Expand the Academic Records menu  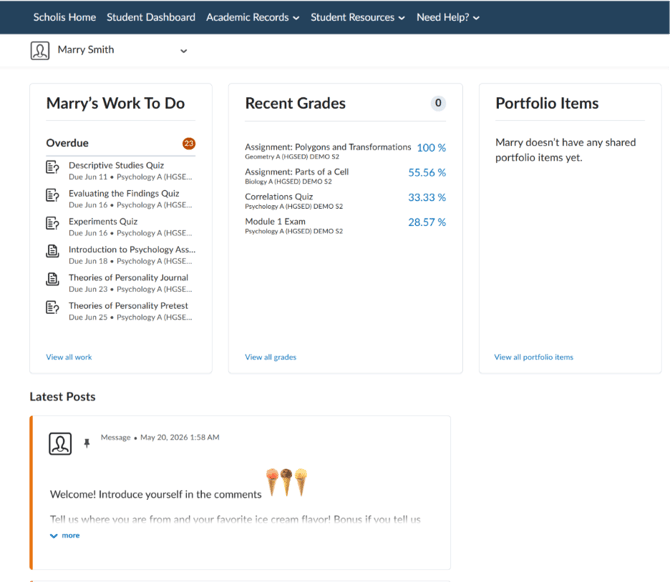coord(253,18)
